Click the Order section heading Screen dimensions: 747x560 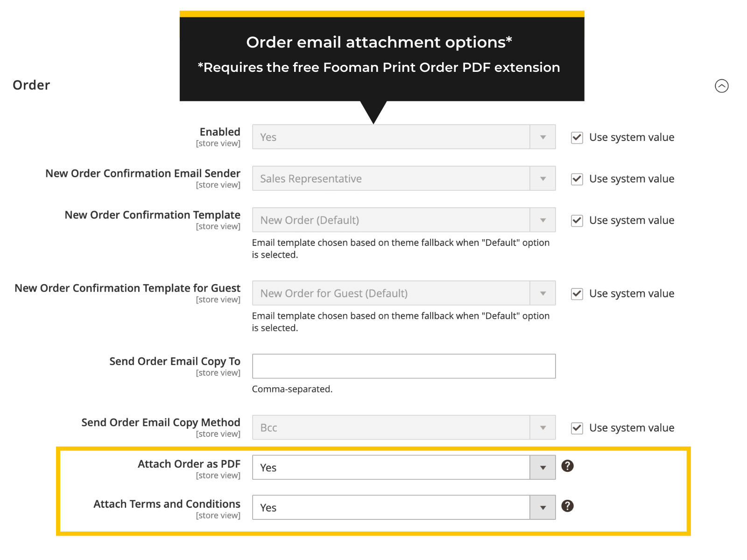click(x=31, y=85)
